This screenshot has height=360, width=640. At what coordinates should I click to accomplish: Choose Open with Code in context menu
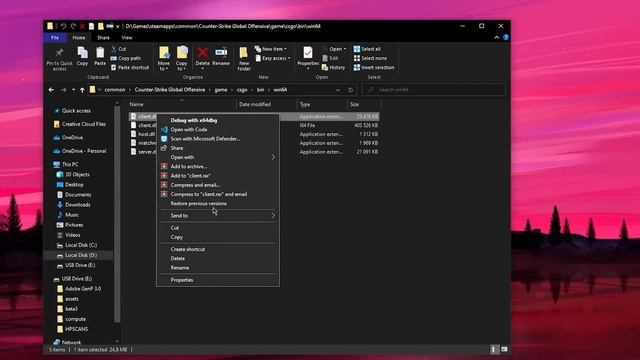(x=218, y=129)
